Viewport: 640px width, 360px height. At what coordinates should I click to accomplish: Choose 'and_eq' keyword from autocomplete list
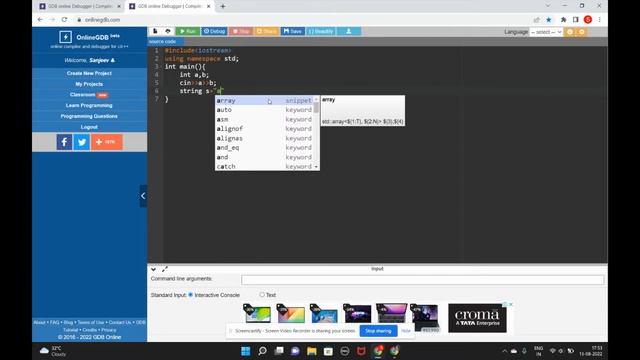pyautogui.click(x=265, y=148)
